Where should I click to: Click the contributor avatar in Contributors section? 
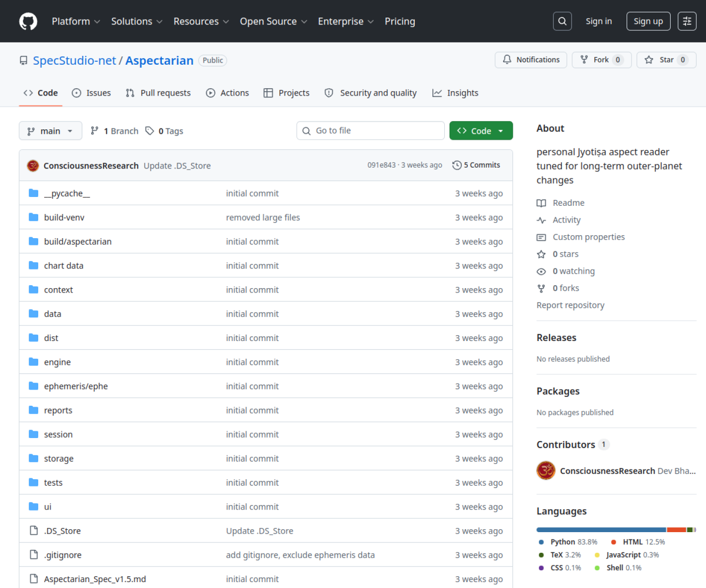coord(546,470)
